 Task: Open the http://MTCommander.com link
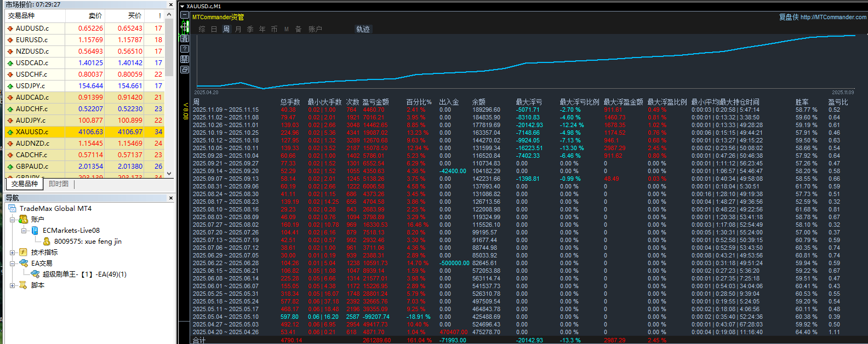coord(833,17)
